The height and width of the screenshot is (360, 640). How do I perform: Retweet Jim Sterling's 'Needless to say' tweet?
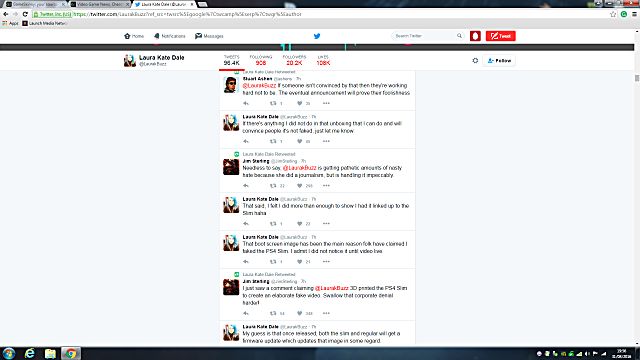pyautogui.click(x=273, y=186)
